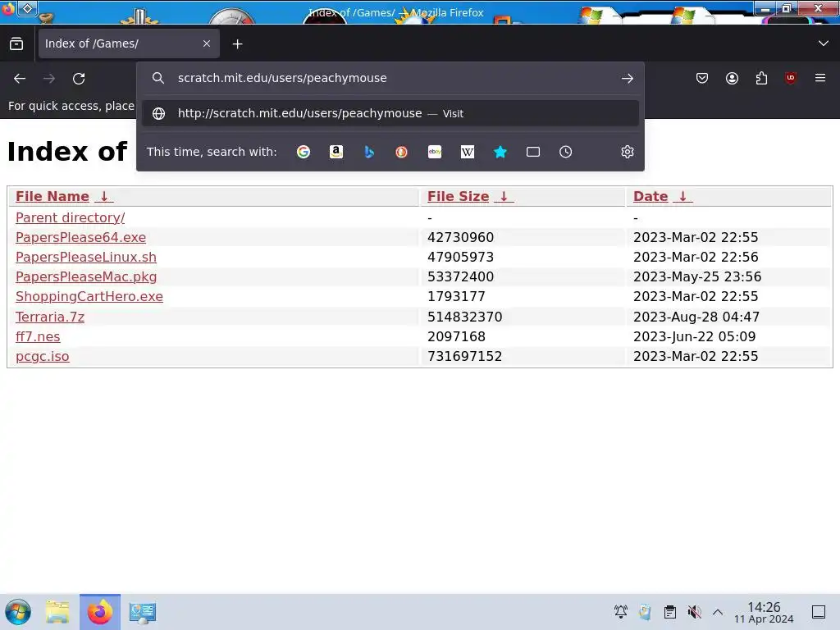Search this time with Wikipedia
Image resolution: width=840 pixels, height=630 pixels.
pos(467,152)
